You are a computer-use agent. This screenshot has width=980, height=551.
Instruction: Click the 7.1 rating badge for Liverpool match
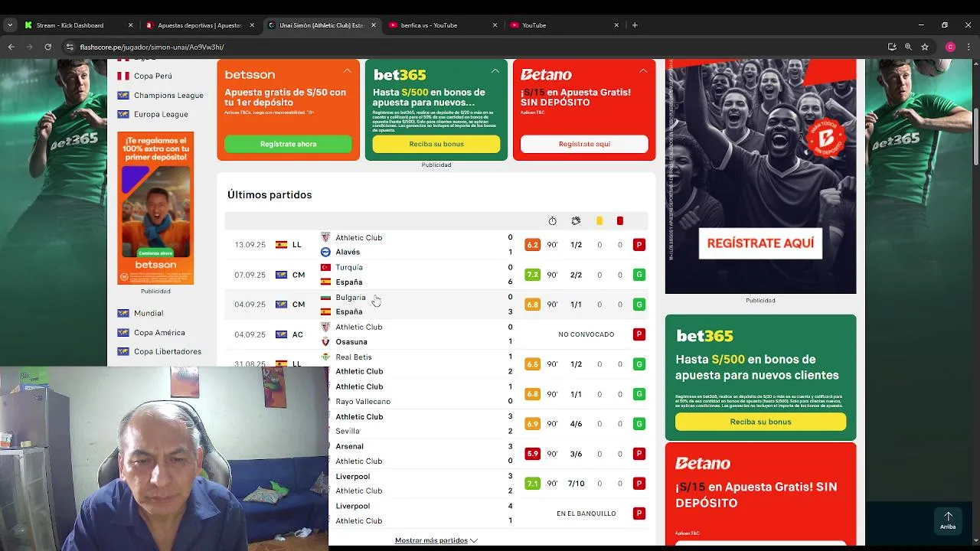point(532,484)
